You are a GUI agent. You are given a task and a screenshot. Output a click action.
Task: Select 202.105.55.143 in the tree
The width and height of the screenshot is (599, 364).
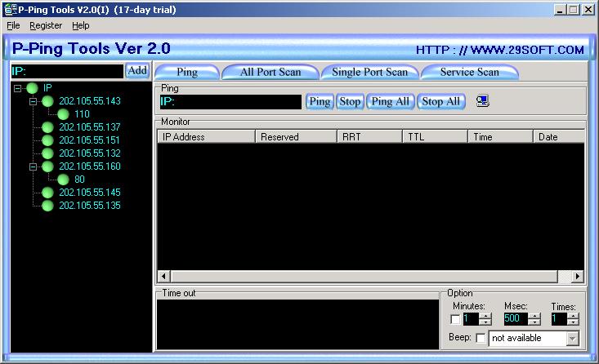[90, 101]
